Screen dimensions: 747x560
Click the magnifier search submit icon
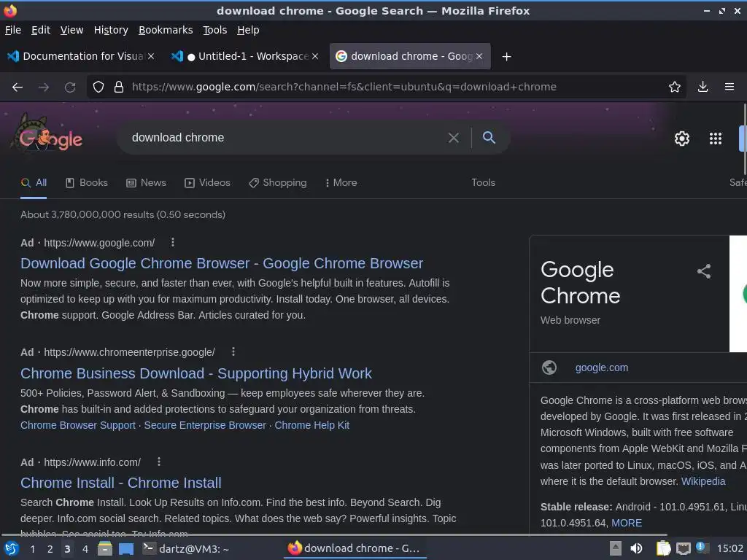pos(489,138)
